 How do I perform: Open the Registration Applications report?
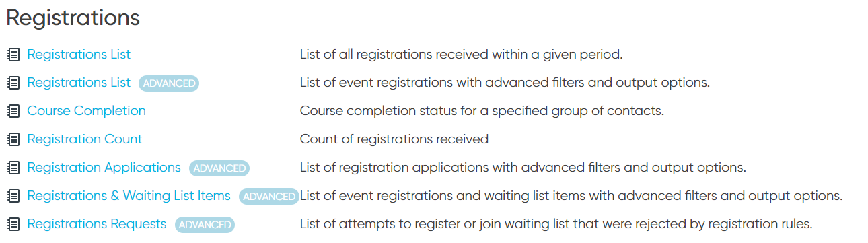point(104,167)
